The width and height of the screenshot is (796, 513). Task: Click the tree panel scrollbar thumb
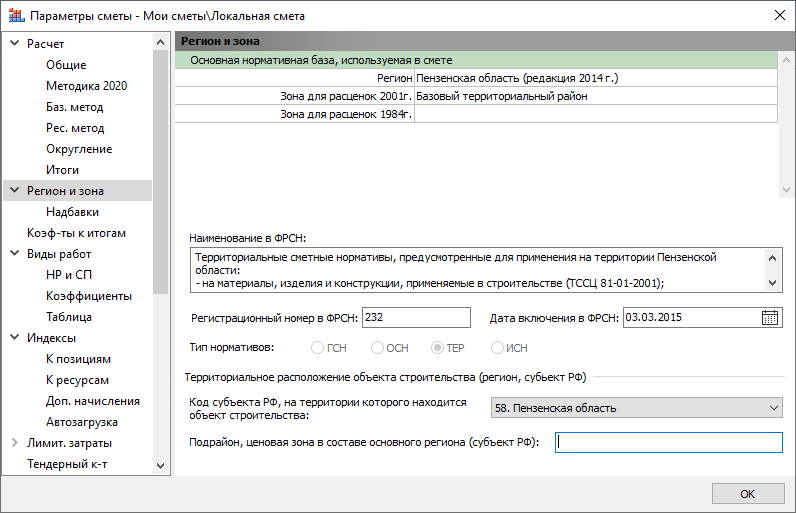tap(160, 172)
